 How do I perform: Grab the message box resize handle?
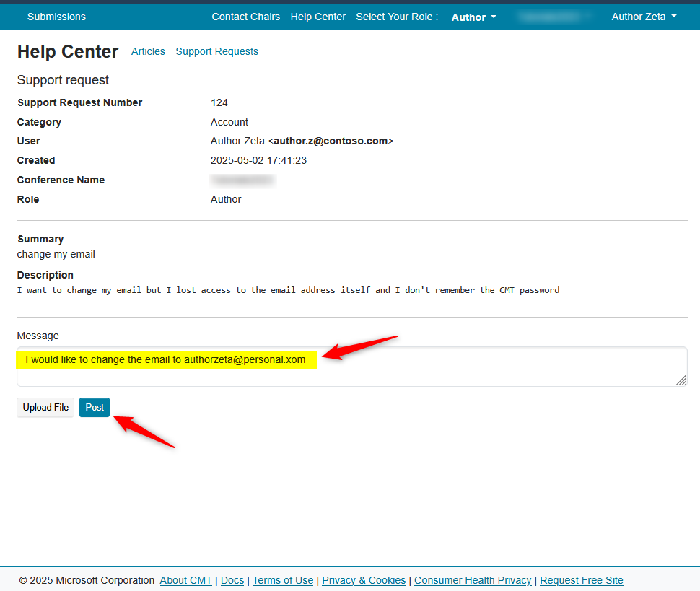(x=681, y=380)
